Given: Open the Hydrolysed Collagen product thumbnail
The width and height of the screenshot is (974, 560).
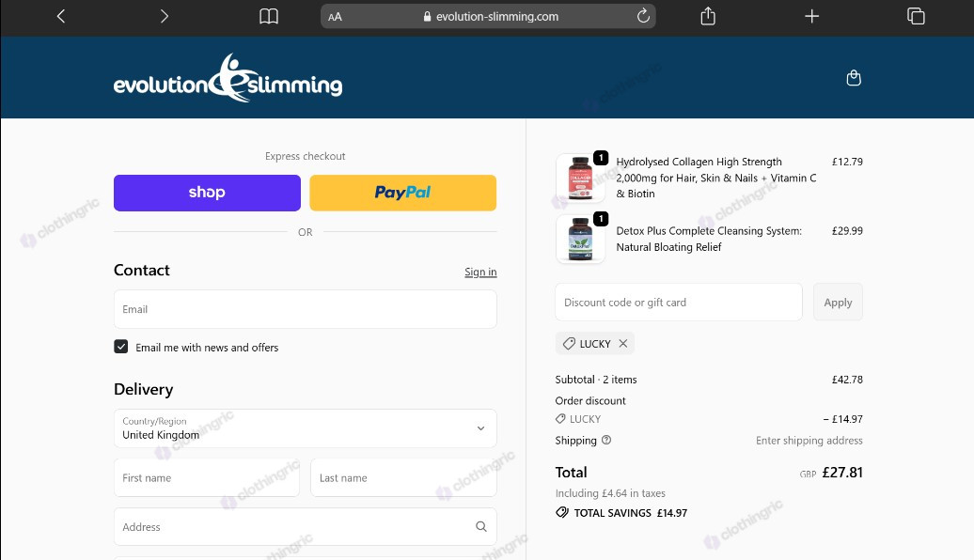Looking at the screenshot, I should (x=580, y=179).
